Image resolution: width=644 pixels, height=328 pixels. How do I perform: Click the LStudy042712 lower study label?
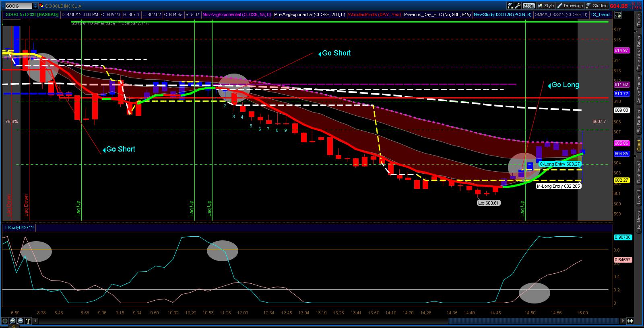click(19, 228)
